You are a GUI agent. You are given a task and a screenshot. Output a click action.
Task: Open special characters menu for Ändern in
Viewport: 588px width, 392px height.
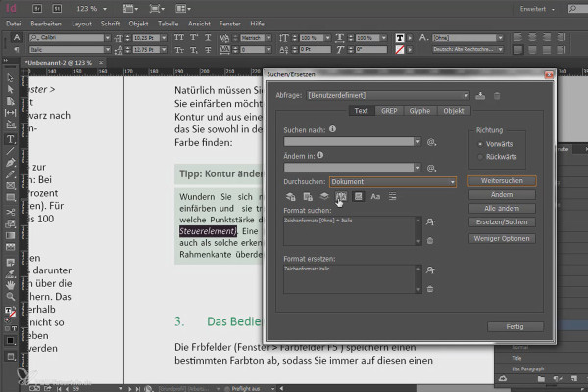tap(431, 168)
